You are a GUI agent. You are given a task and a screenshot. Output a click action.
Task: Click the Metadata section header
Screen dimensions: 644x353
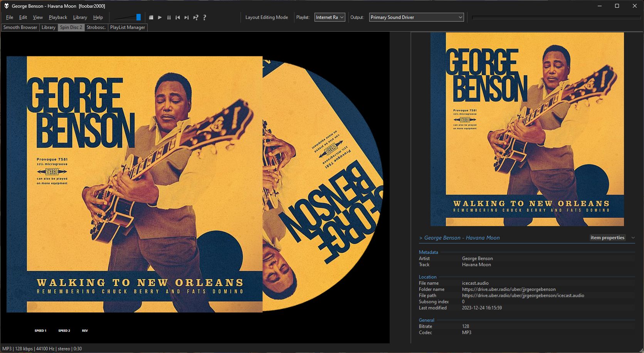(x=428, y=252)
